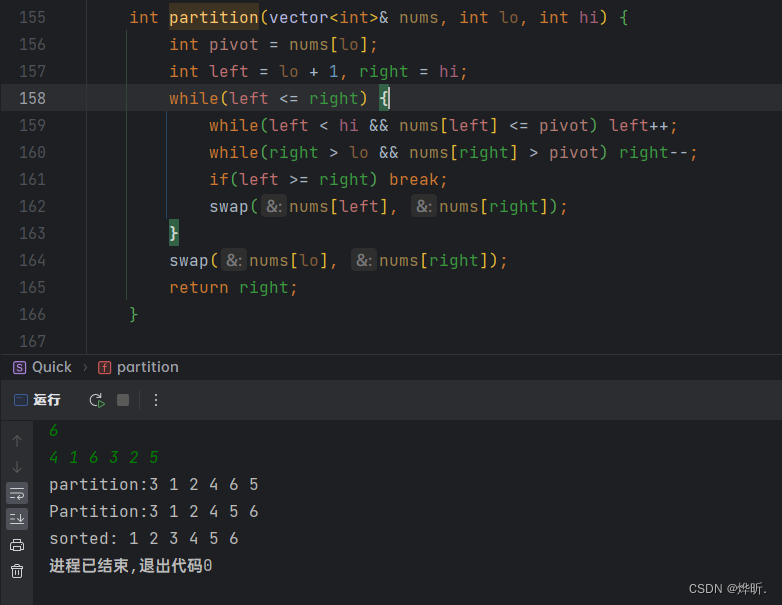The image size is (782, 605).
Task: Click the first '&:' hint on line 162
Action: 274,206
